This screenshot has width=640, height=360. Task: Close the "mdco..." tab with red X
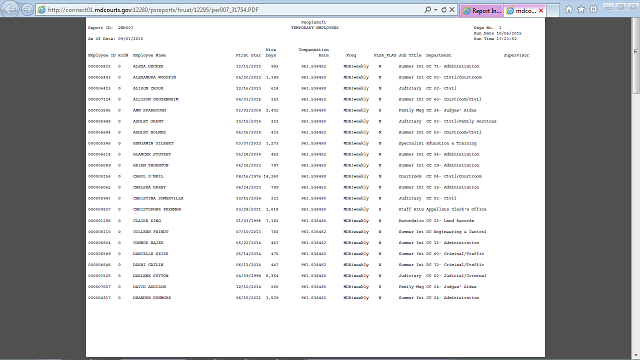[x=541, y=11]
